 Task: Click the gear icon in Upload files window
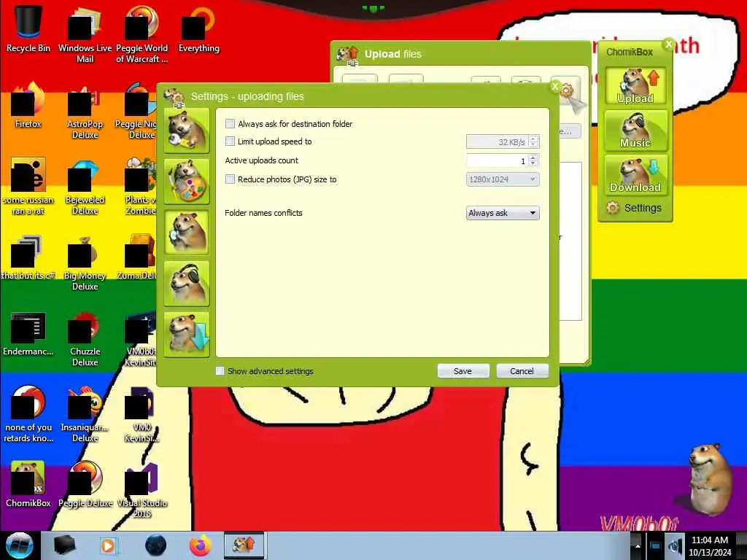click(x=565, y=89)
